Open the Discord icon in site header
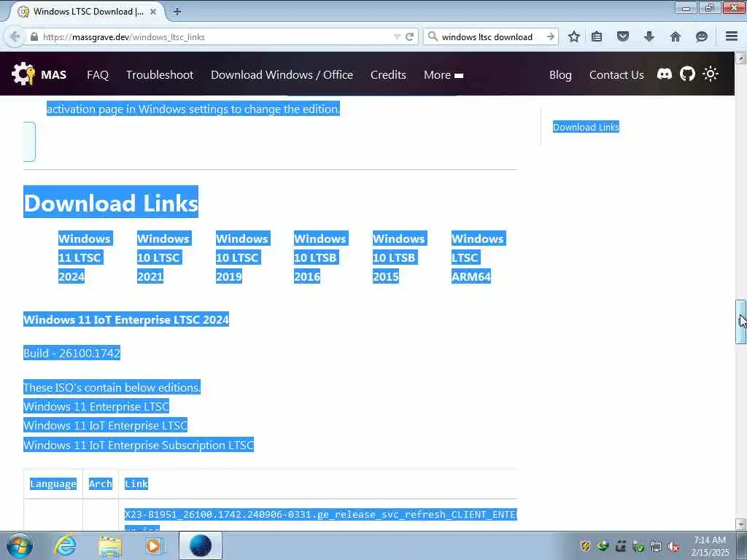 click(x=664, y=74)
